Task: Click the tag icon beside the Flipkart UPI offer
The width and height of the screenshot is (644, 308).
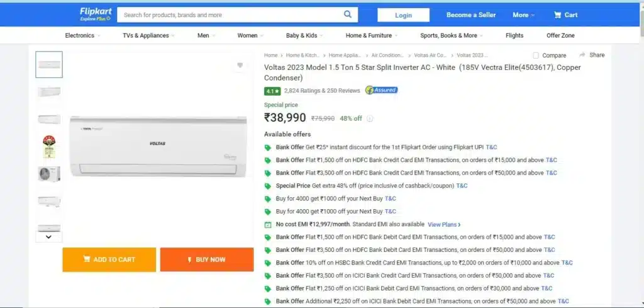Action: (268, 147)
